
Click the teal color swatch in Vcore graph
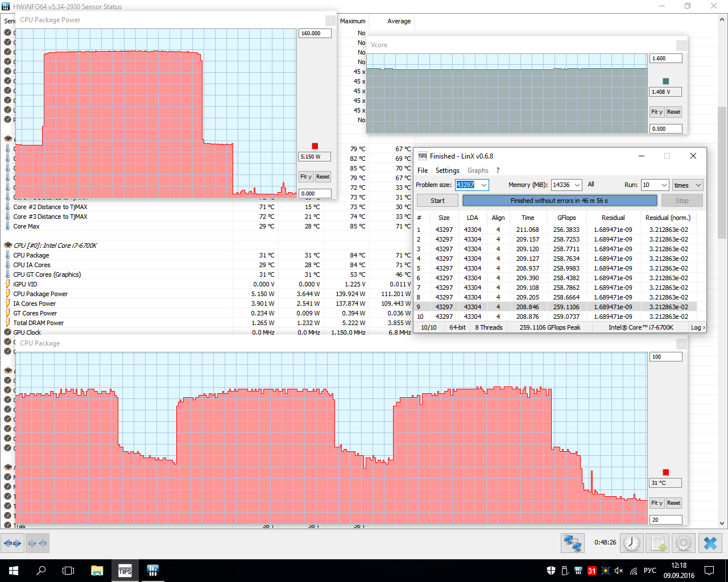(666, 81)
